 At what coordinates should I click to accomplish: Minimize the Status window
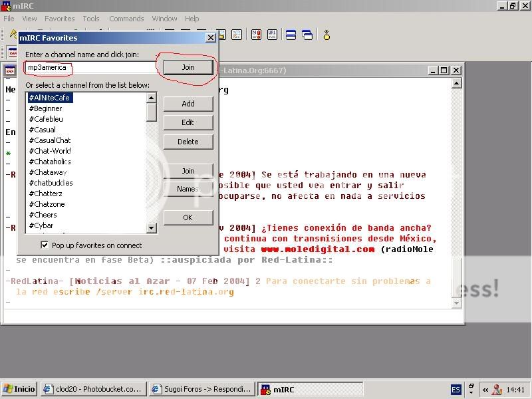tap(434, 70)
